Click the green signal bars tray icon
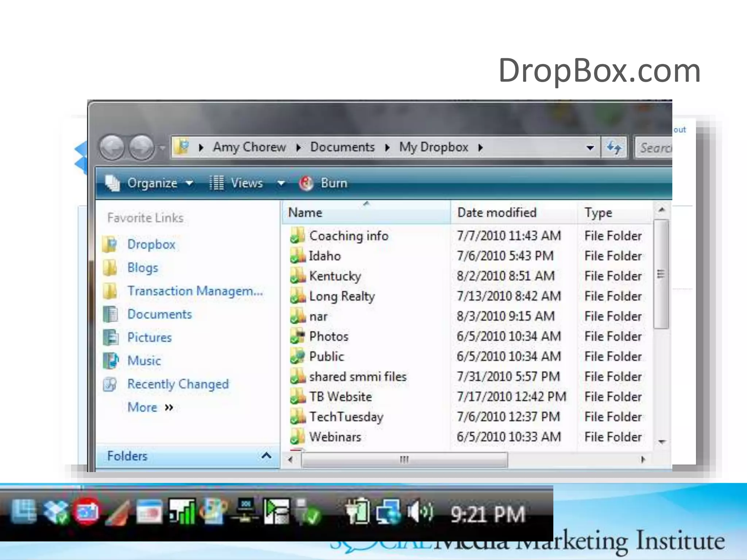 (x=182, y=512)
